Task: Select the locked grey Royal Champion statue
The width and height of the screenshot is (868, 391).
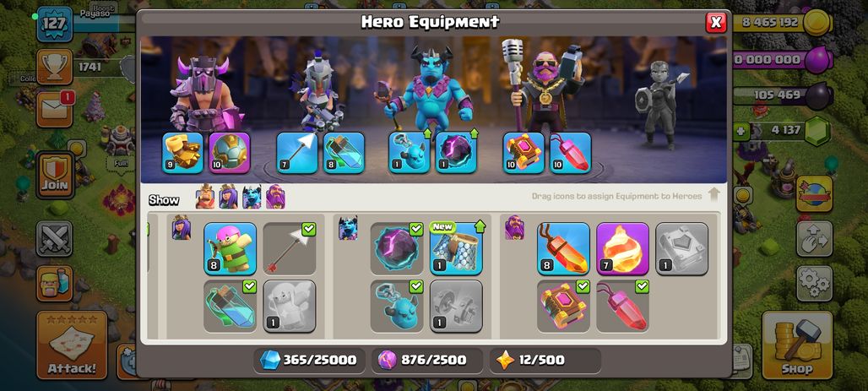Action: click(x=660, y=104)
